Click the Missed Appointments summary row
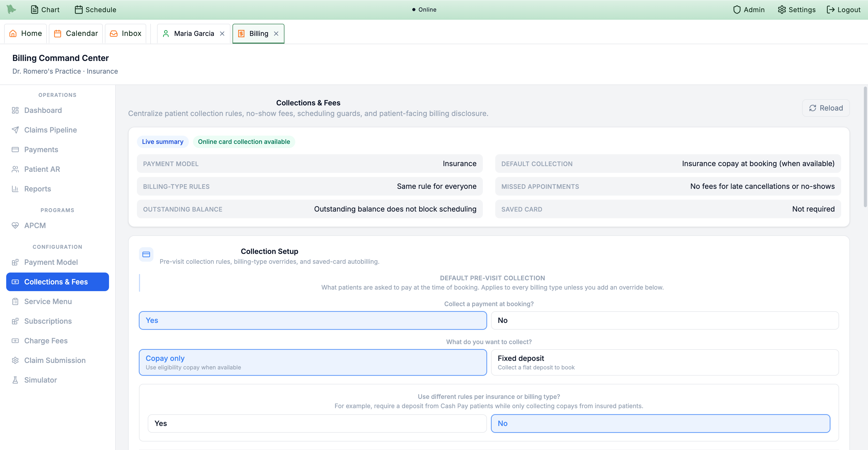 click(668, 186)
